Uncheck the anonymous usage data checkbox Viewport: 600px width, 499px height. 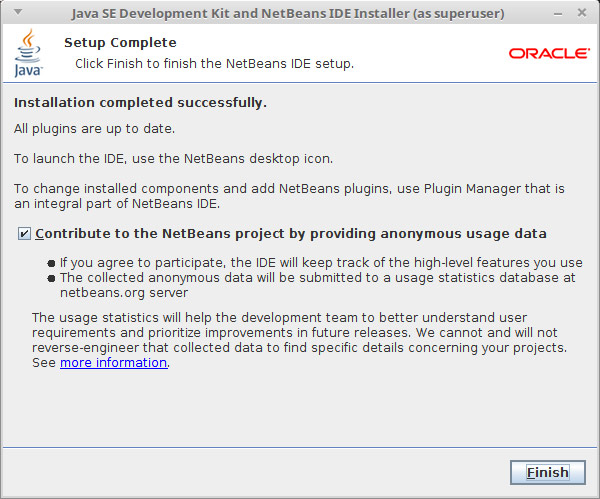(24, 233)
